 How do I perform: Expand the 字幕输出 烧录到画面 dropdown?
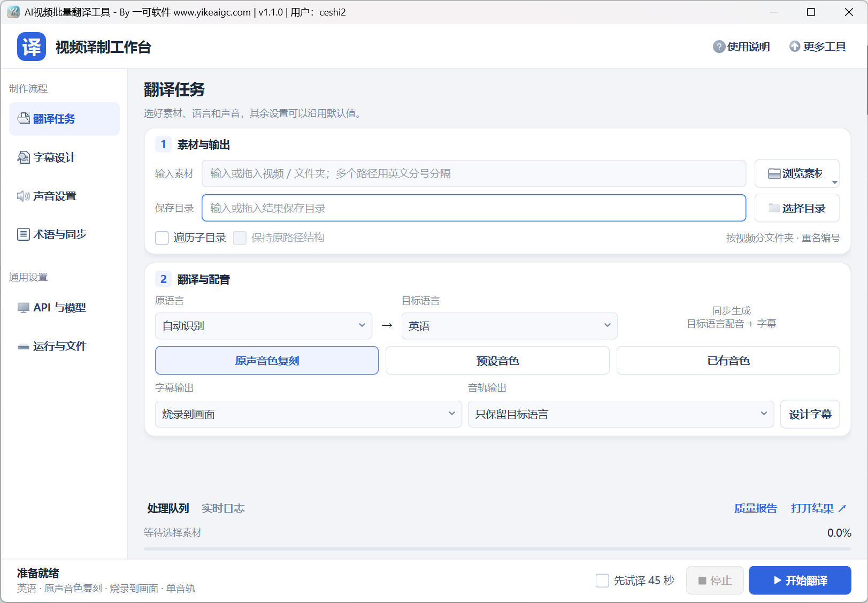coord(309,414)
